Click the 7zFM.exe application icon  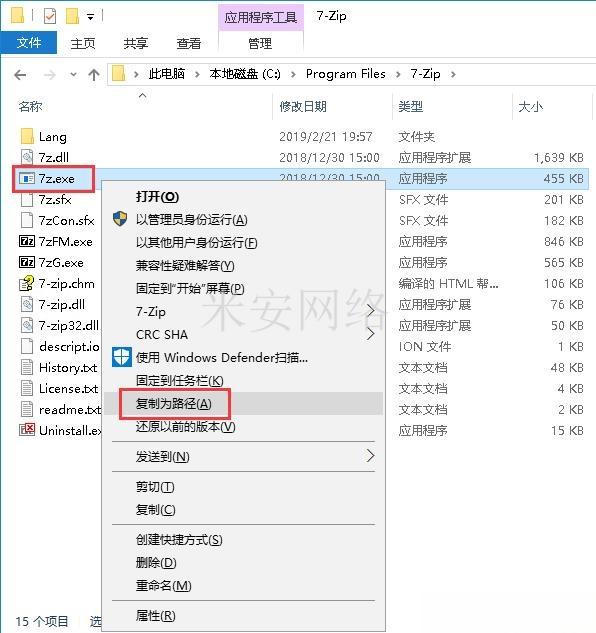[x=27, y=241]
